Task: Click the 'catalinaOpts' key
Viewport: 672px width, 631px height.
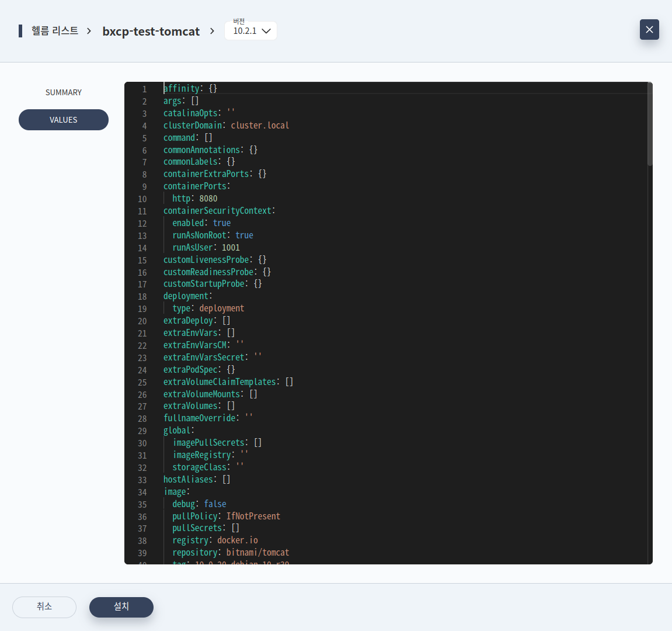Action: (190, 113)
